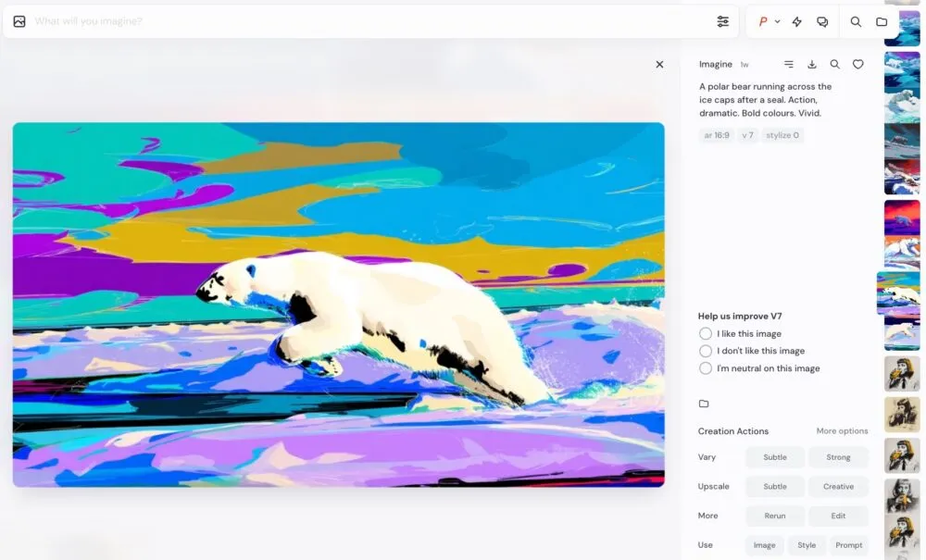Click the lightning bolt fast mode icon

(x=796, y=21)
